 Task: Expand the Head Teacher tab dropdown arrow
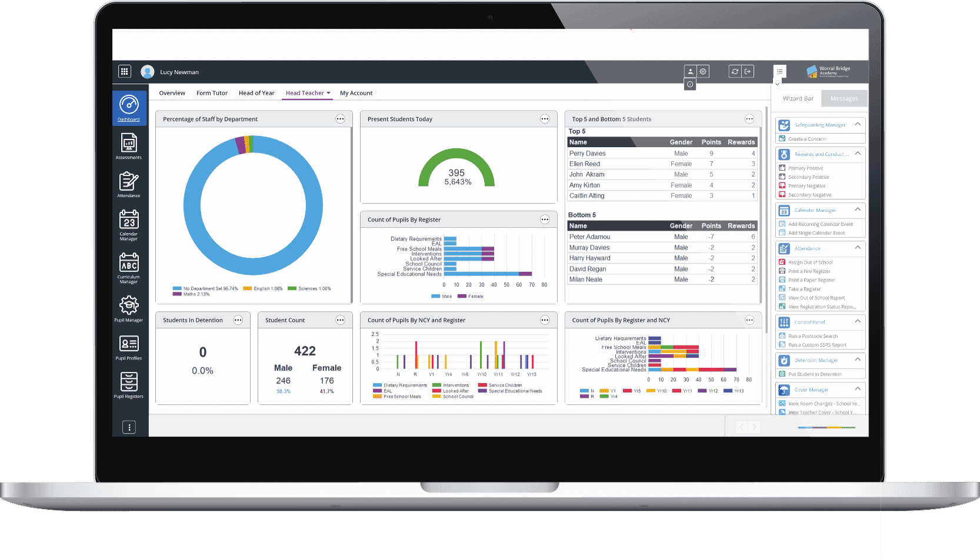click(x=328, y=93)
